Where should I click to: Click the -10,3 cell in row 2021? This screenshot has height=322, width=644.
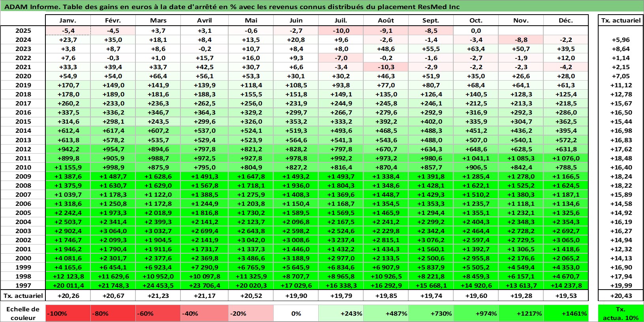386,67
